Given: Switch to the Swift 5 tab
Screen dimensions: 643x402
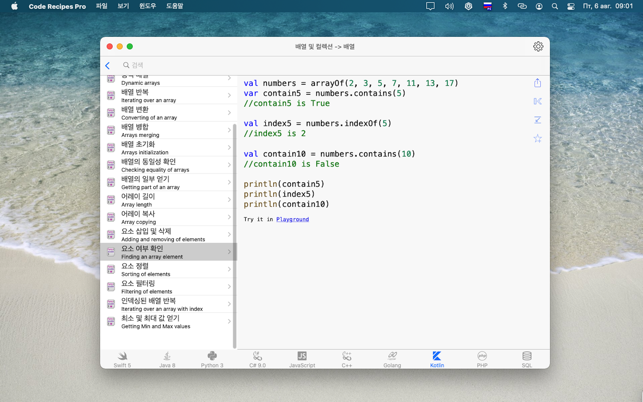Looking at the screenshot, I should click(122, 359).
